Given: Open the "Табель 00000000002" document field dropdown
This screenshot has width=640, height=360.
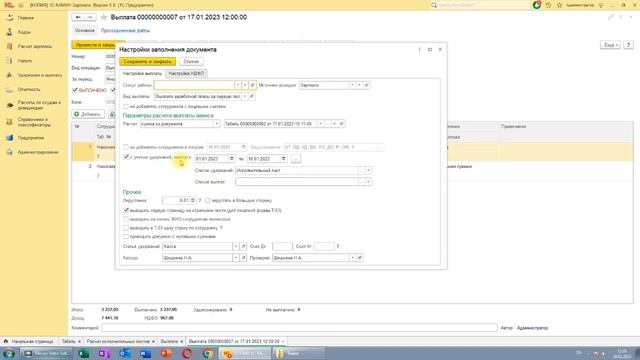Looking at the screenshot, I should pyautogui.click(x=320, y=124).
